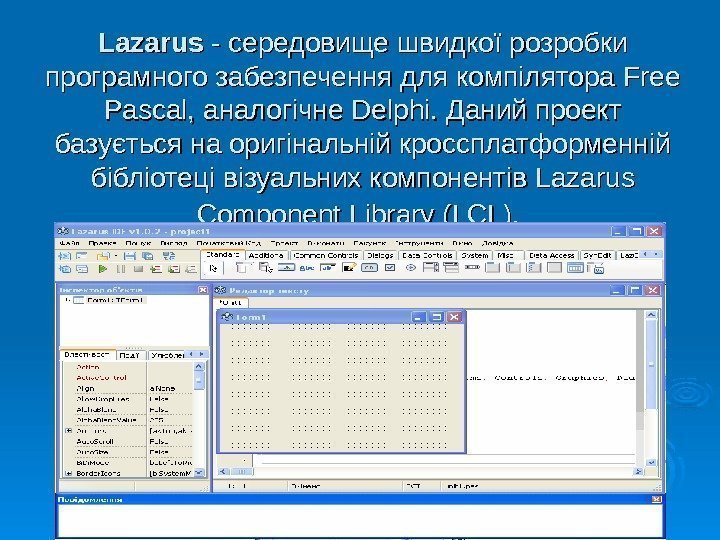Image resolution: width=720 pixels, height=540 pixels.
Task: Run the project with green arrow
Action: (x=103, y=269)
